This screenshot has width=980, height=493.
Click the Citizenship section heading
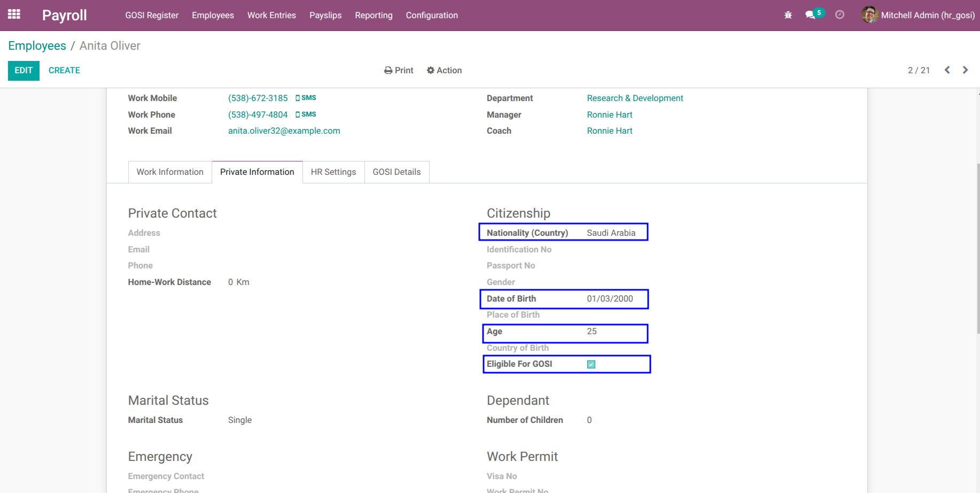coord(518,213)
